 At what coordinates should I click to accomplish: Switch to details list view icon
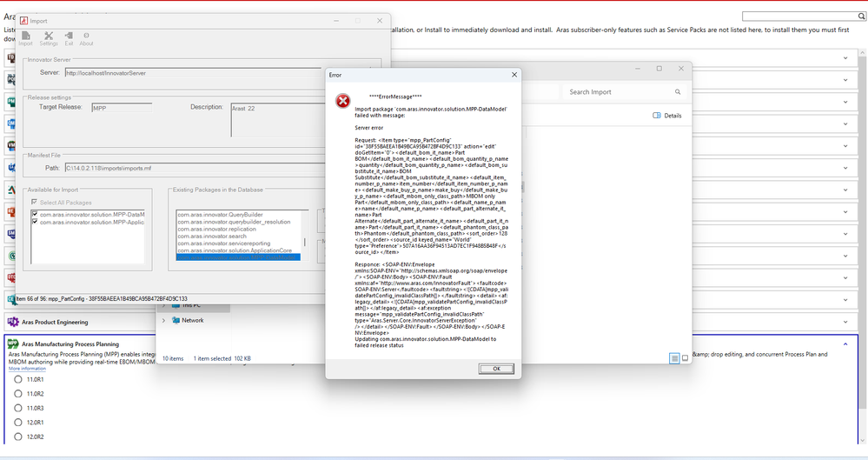pos(674,358)
